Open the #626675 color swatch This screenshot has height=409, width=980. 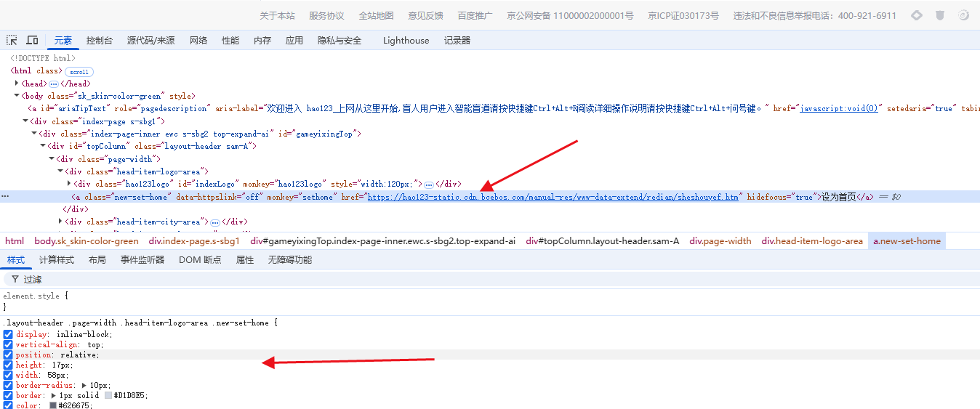[53, 405]
